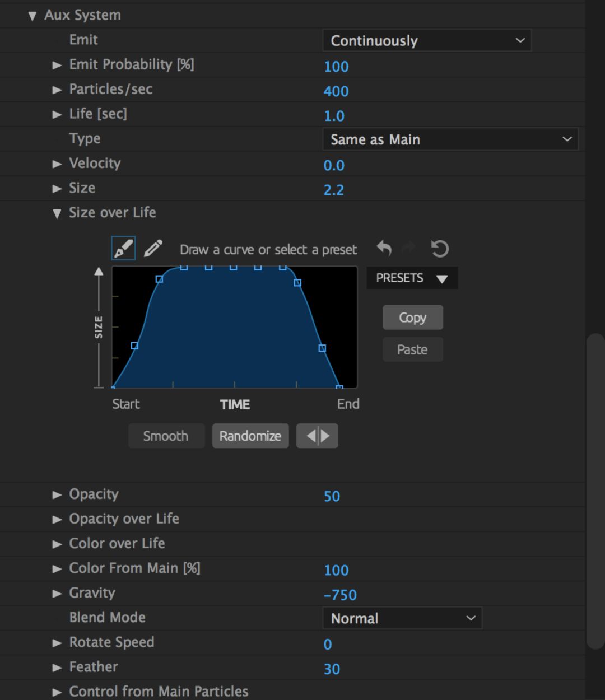This screenshot has width=605, height=700.
Task: Expand the Velocity property
Action: [x=57, y=164]
